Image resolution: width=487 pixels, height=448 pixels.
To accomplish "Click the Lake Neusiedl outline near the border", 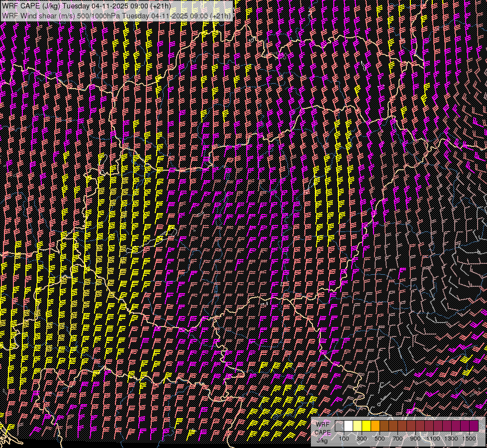I will point(103,164).
